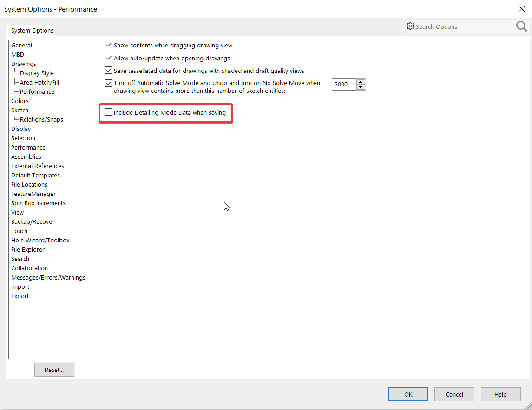Select Export in the options list
The image size is (532, 410).
point(20,296)
